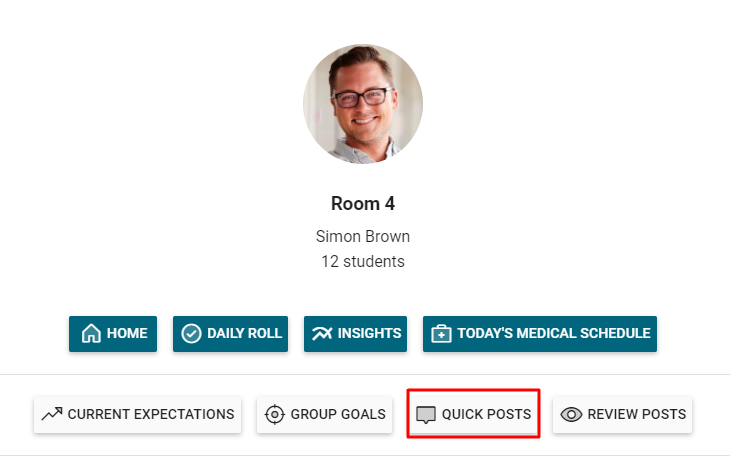
Task: Open the Group Goals label
Action: [x=338, y=414]
